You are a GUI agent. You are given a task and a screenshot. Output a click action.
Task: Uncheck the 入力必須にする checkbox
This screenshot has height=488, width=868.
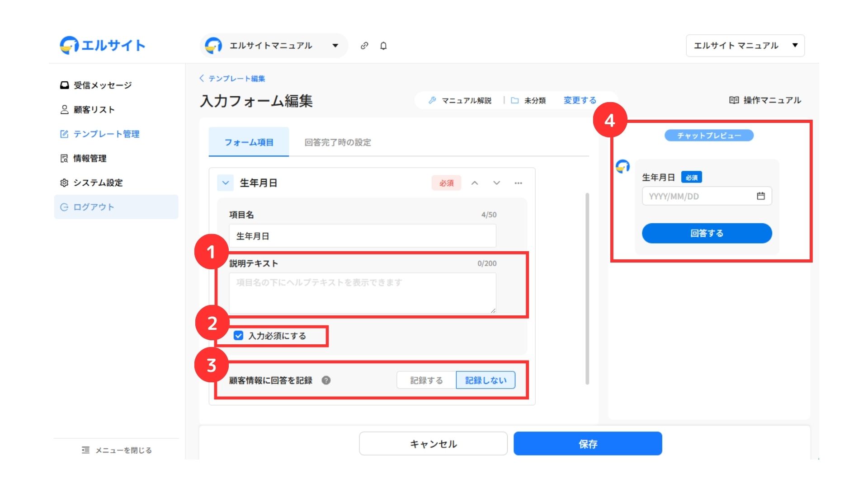(239, 336)
